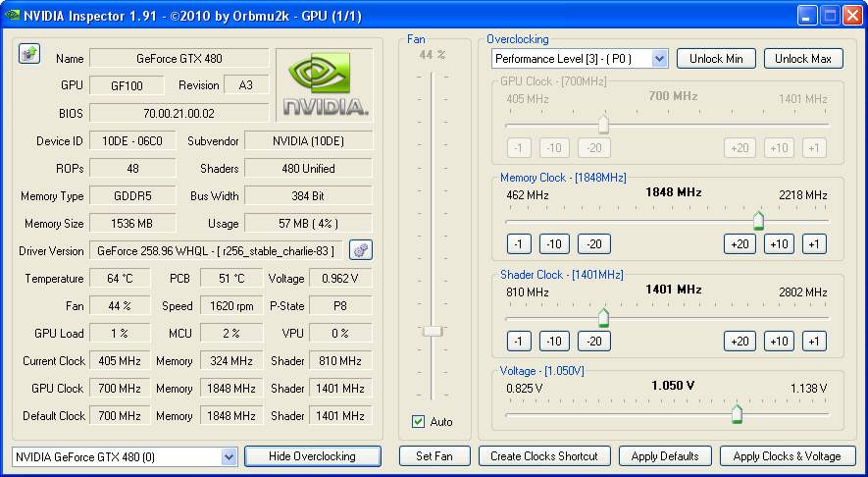Click the PCB temperature value 51 °C
Viewport: 868px width, 477px height.
[x=231, y=278]
